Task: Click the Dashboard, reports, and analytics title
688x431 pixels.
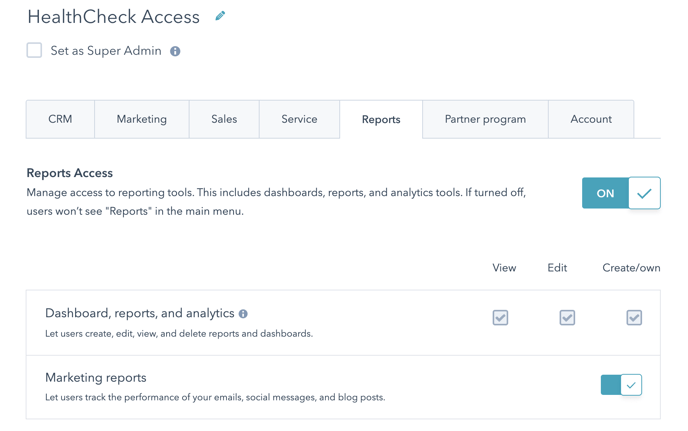Action: point(140,313)
